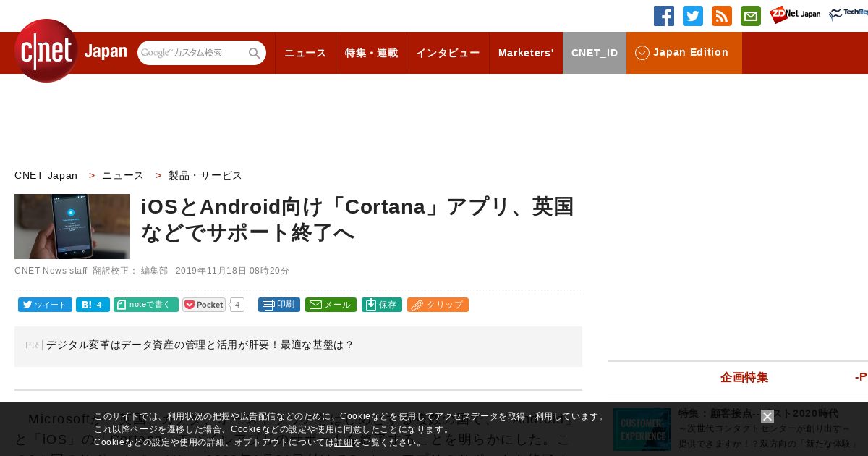Open the orange RSS feed icon
The image size is (868, 456).
coord(722,16)
